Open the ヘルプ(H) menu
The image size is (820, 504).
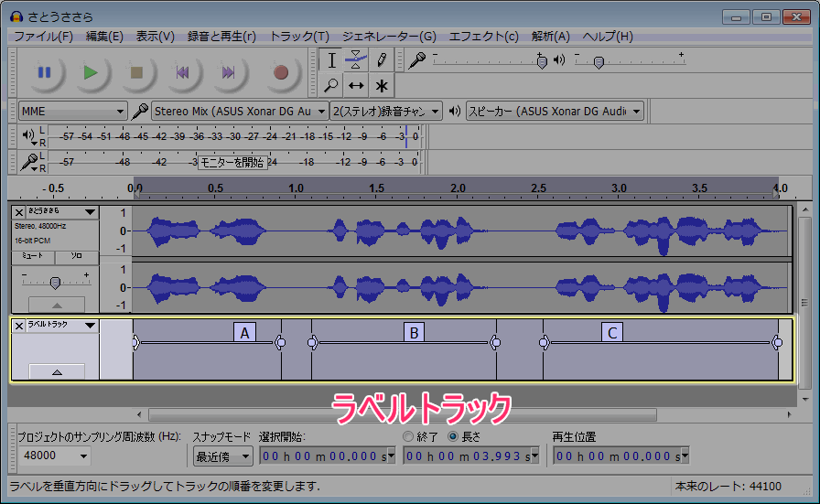[x=607, y=36]
